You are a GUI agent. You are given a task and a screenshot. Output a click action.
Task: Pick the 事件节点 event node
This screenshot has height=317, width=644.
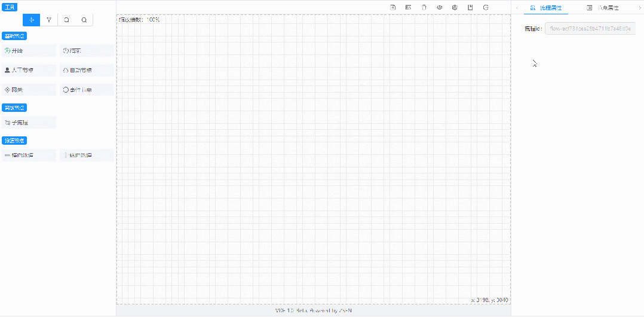[87, 90]
